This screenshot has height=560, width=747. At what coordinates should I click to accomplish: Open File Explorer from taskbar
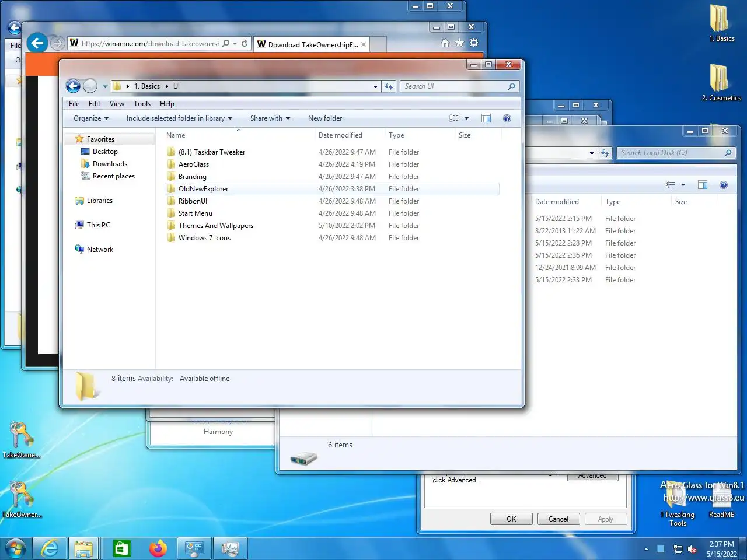tap(83, 548)
